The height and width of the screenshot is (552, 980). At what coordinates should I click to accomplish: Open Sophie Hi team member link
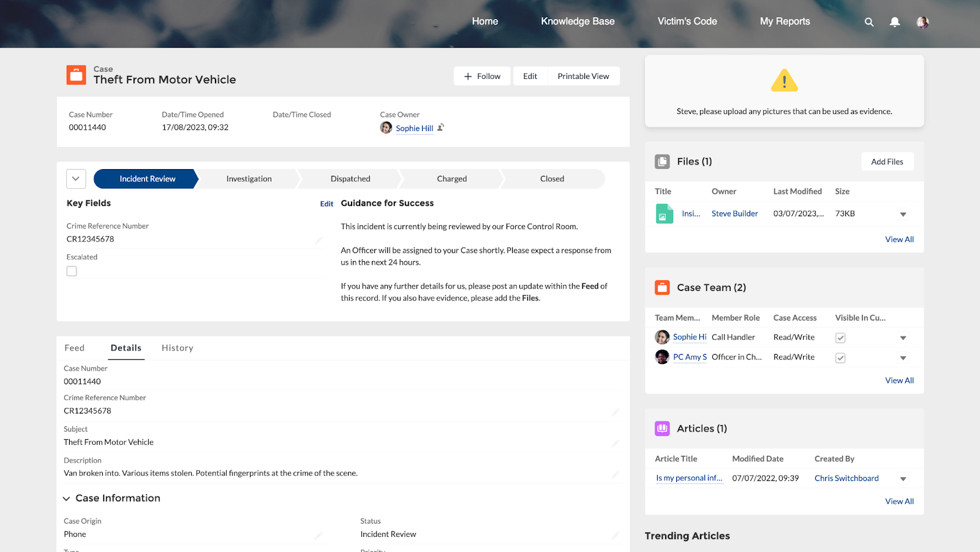point(690,337)
